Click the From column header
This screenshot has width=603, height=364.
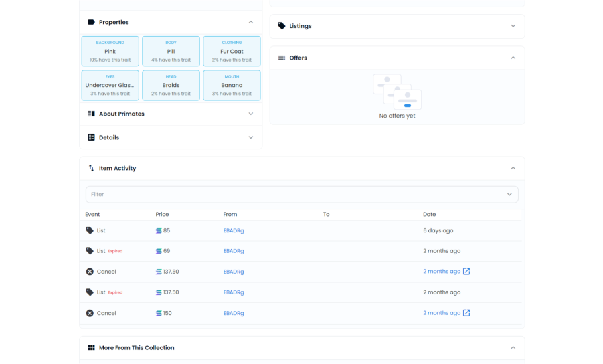(230, 215)
